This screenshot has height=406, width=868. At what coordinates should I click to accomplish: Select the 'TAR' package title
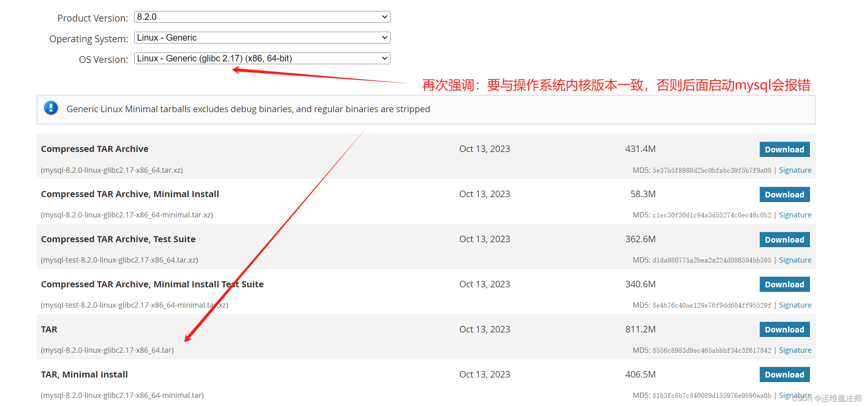coord(49,330)
